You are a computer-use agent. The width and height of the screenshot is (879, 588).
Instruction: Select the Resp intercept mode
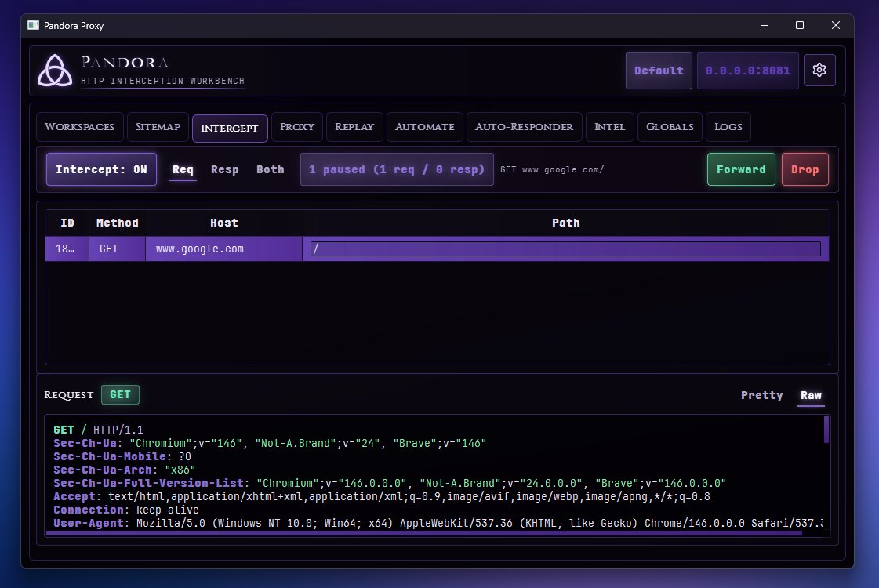pos(225,169)
